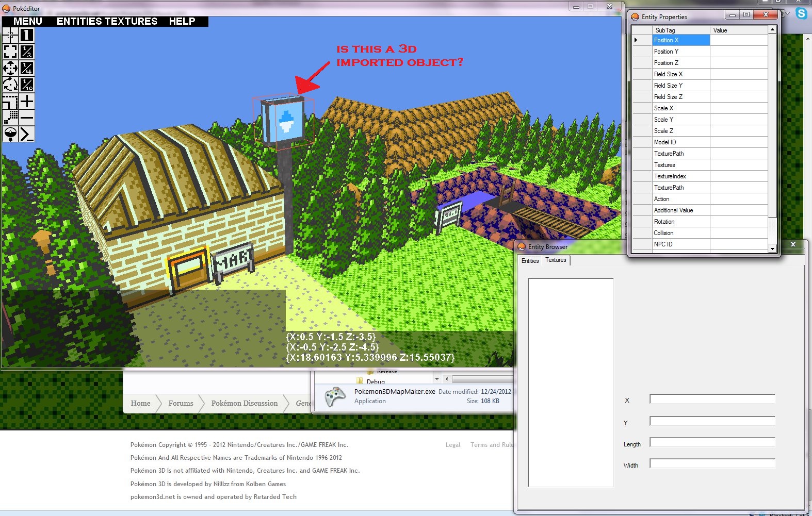The width and height of the screenshot is (812, 516).
Task: Click the Pokéball with down arrow tool
Action: (x=10, y=134)
